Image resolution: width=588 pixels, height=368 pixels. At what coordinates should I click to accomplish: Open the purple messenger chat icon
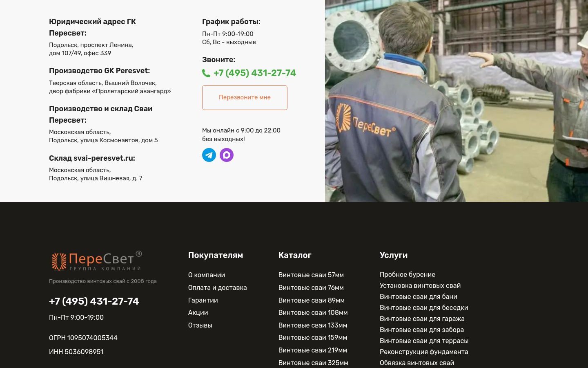[x=227, y=155]
